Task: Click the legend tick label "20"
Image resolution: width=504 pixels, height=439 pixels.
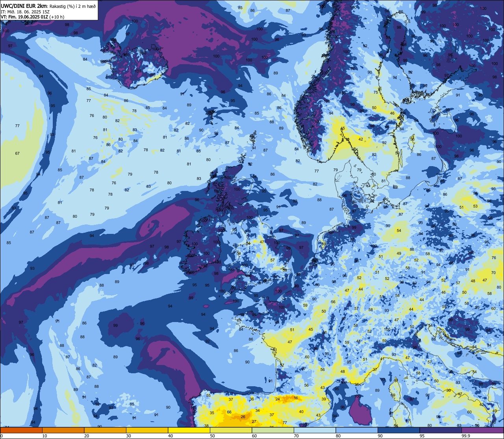Action: pos(87,436)
